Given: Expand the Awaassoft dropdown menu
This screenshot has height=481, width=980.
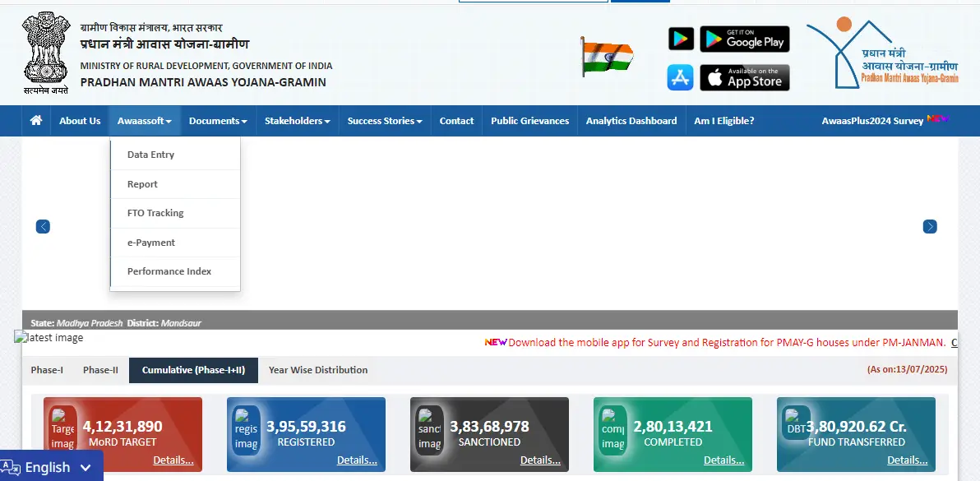Looking at the screenshot, I should 145,121.
